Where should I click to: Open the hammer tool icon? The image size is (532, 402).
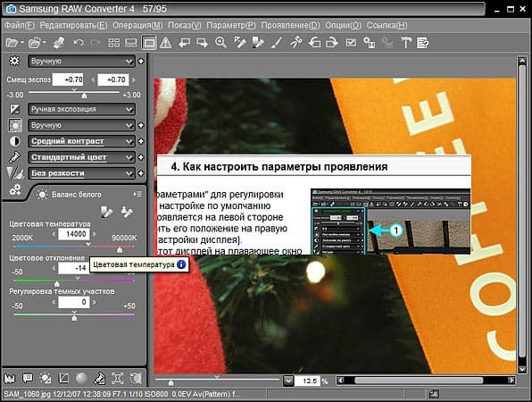pyautogui.click(x=406, y=43)
